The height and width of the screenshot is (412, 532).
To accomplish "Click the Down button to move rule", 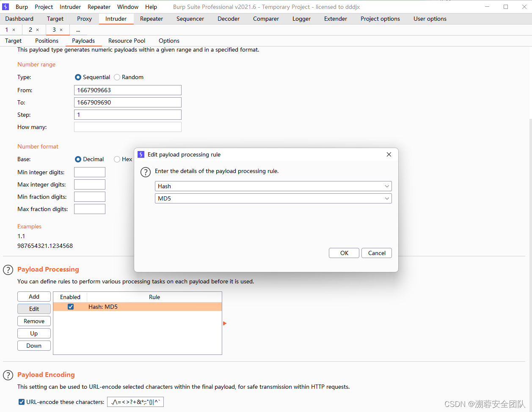I will coord(34,346).
